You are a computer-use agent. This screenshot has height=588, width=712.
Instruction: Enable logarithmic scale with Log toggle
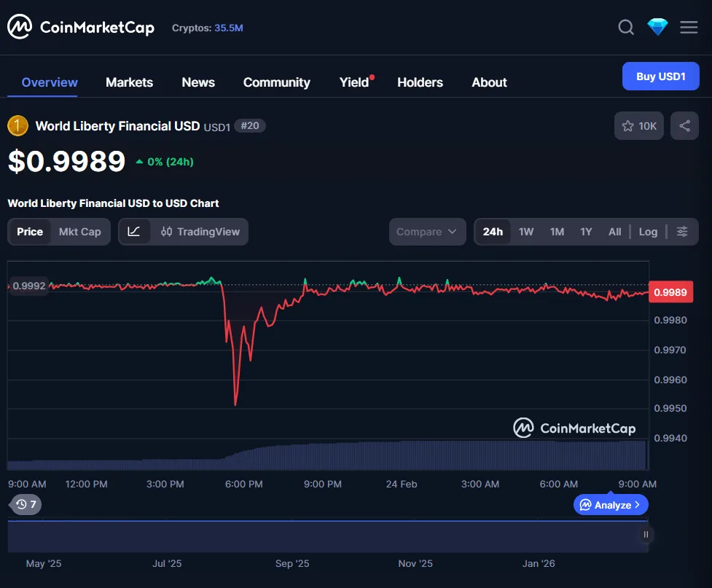pos(647,231)
